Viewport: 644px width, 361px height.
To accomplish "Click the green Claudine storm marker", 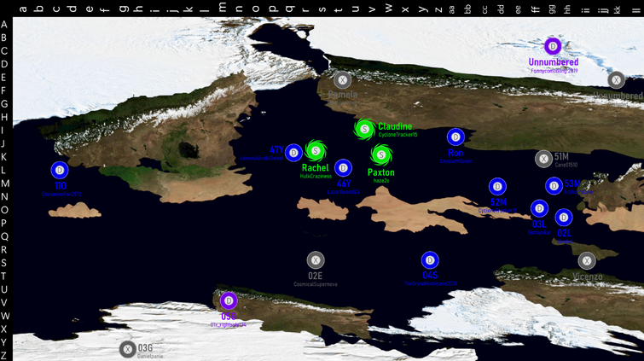I will click(364, 129).
